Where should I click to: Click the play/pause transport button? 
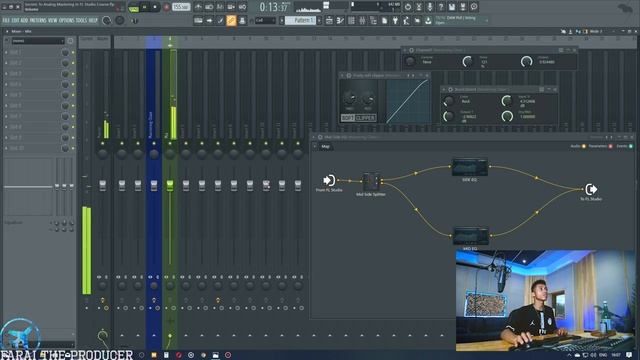[x=144, y=7]
